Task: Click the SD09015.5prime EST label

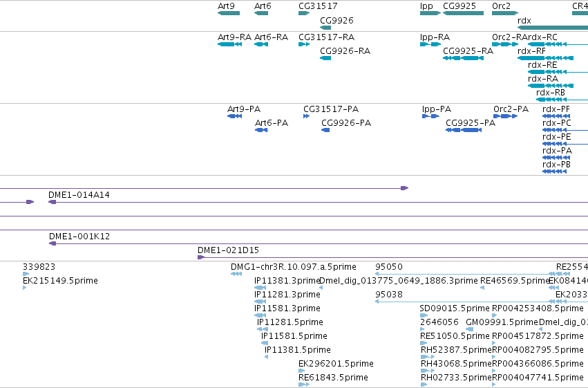Action: (x=455, y=308)
